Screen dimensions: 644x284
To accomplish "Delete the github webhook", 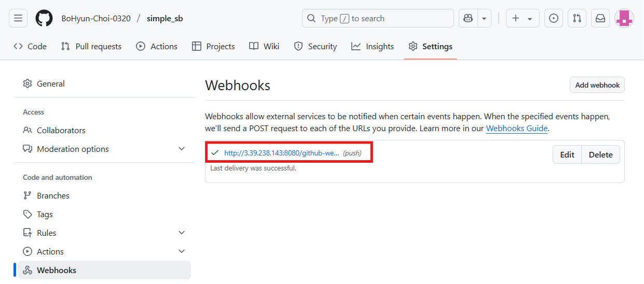I will pos(600,154).
